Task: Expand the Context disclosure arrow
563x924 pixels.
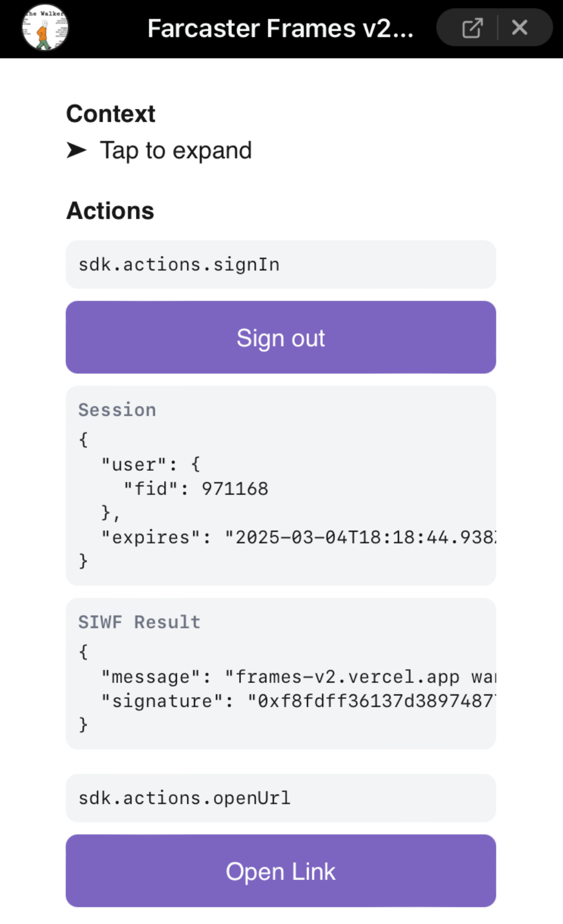Action: pos(77,150)
